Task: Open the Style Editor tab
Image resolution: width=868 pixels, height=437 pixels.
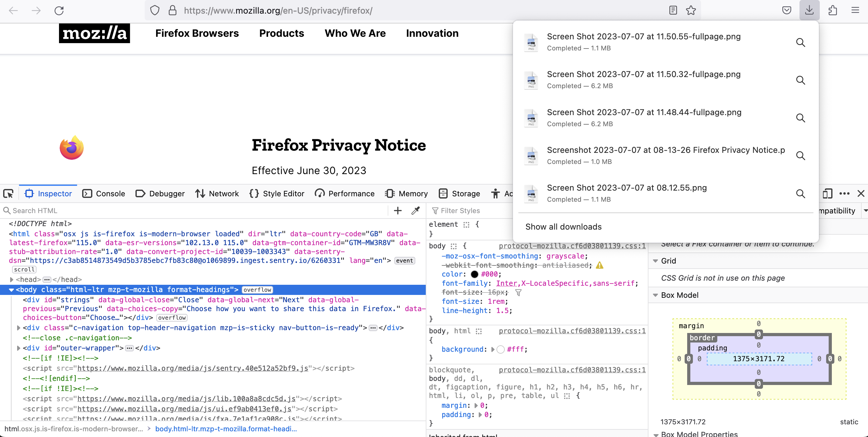Action: click(277, 194)
